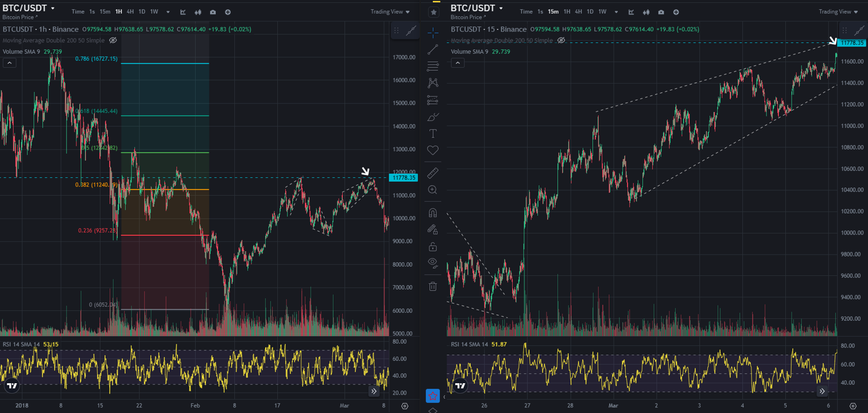
Task: Grab the right floating toolbar drag handle
Action: tap(845, 31)
